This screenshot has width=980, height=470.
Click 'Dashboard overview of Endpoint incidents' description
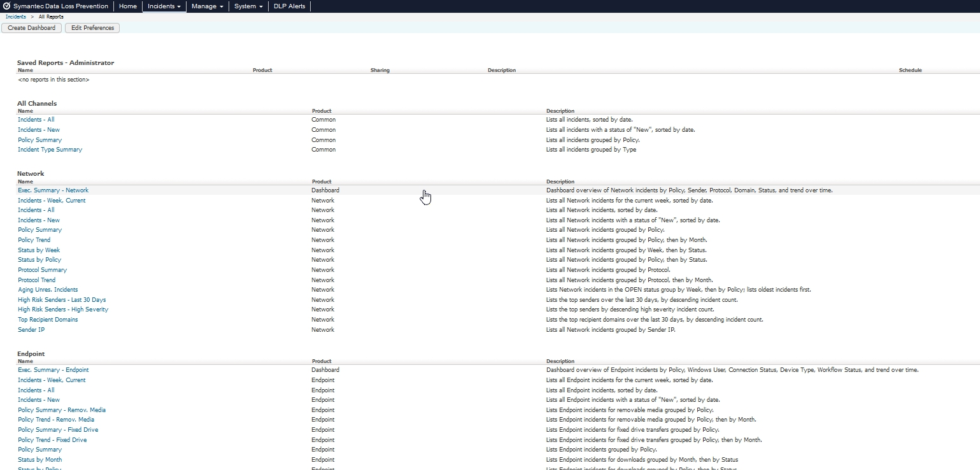click(732, 370)
